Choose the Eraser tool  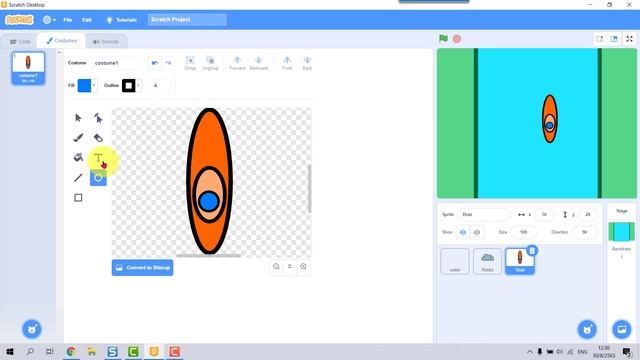pyautogui.click(x=98, y=138)
